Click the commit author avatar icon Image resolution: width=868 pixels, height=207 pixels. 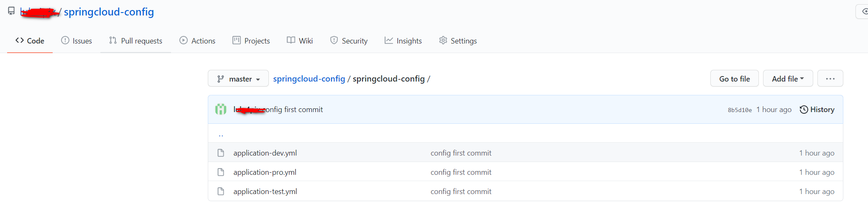click(221, 110)
